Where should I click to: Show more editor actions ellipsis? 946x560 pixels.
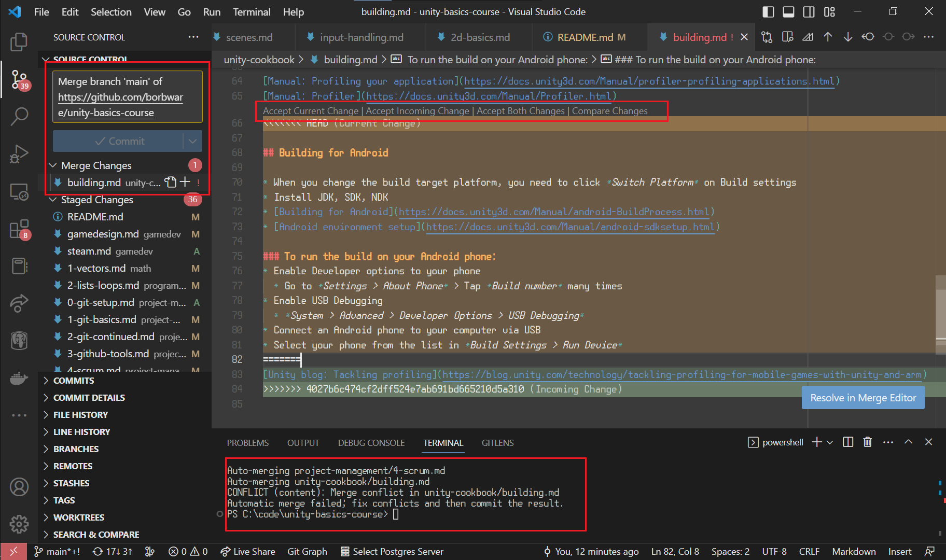[x=928, y=37]
